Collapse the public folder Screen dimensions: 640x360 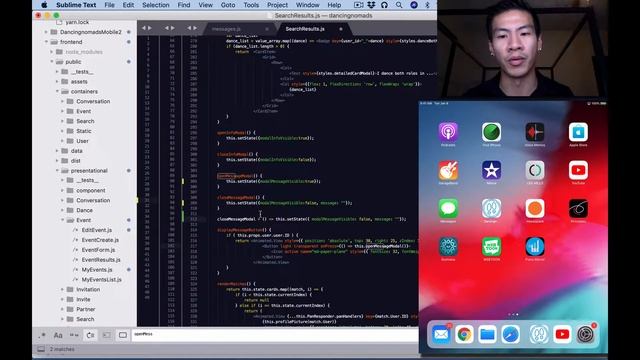(52, 62)
